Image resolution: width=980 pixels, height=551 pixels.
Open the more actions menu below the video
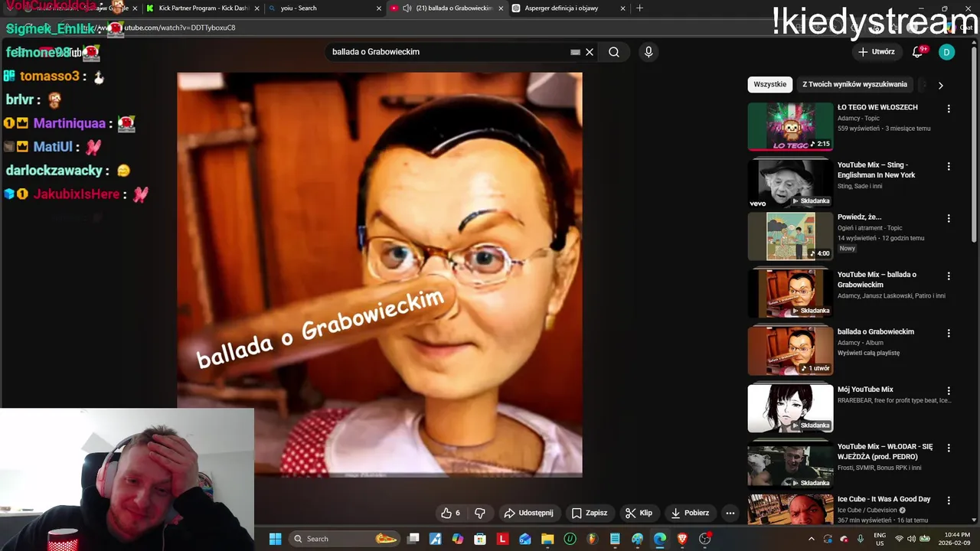730,513
